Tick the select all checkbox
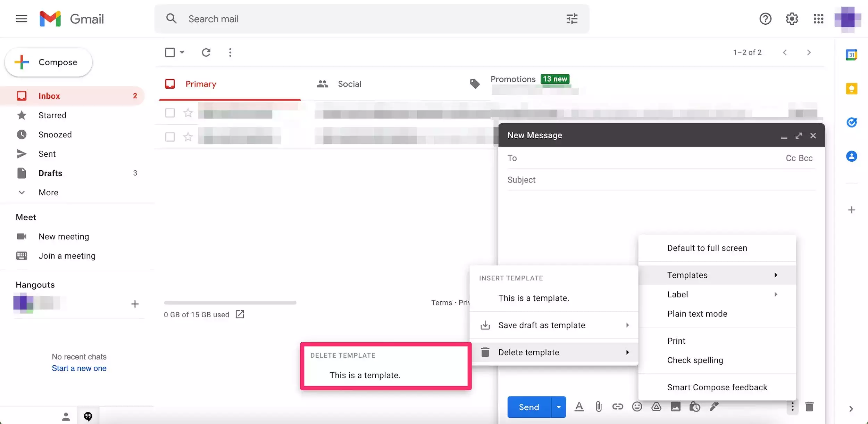 coord(170,52)
